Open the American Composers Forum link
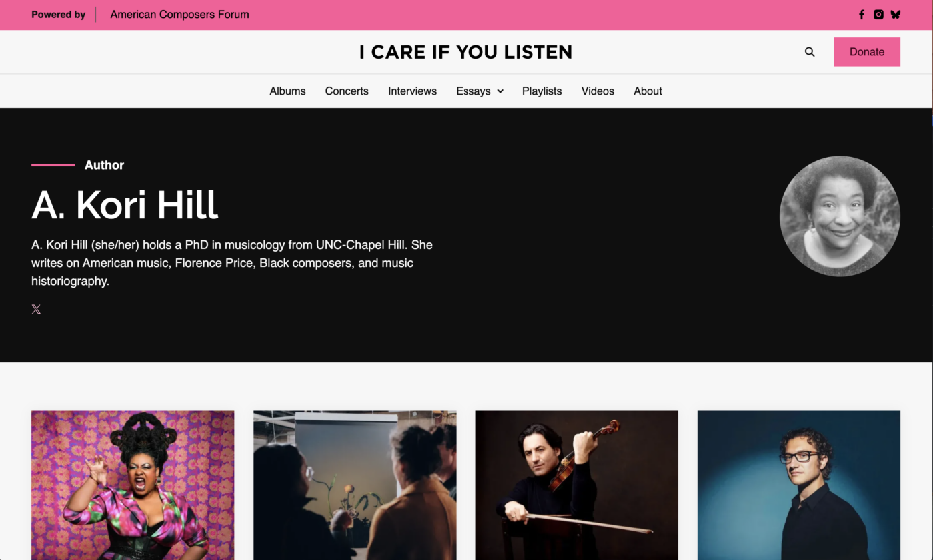Image resolution: width=933 pixels, height=560 pixels. coord(179,15)
